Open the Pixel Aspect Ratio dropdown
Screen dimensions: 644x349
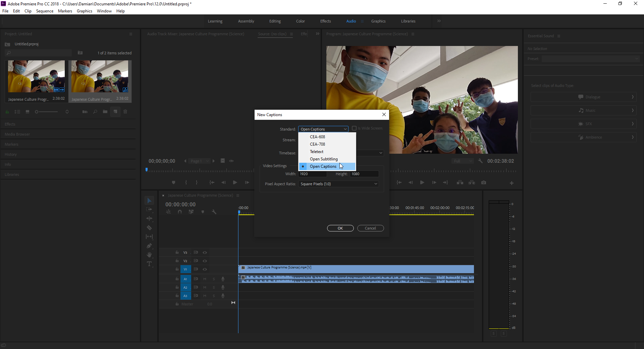338,184
